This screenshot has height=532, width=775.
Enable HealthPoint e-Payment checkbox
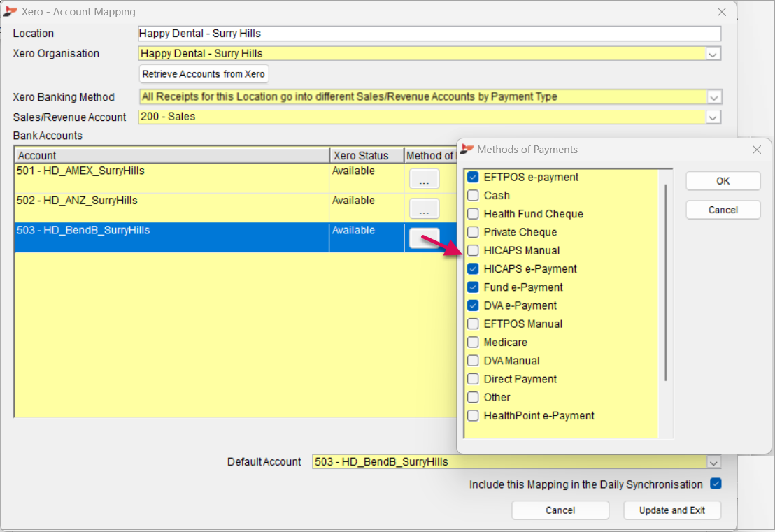pos(473,415)
